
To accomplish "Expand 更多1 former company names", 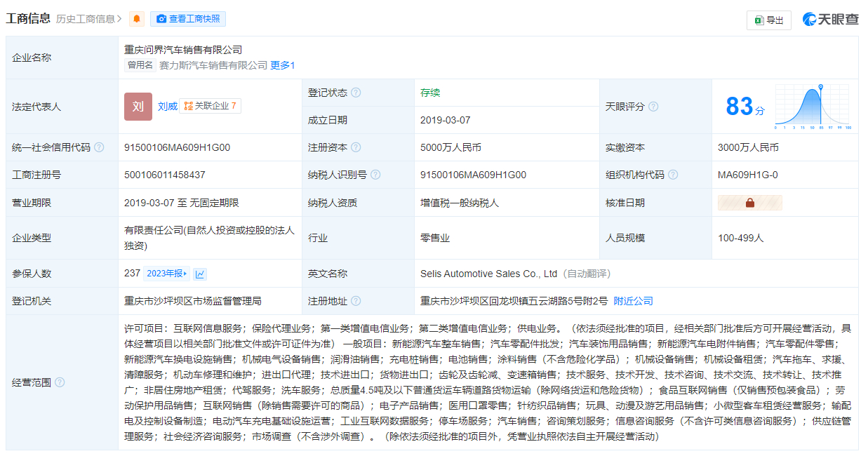I will pos(283,65).
